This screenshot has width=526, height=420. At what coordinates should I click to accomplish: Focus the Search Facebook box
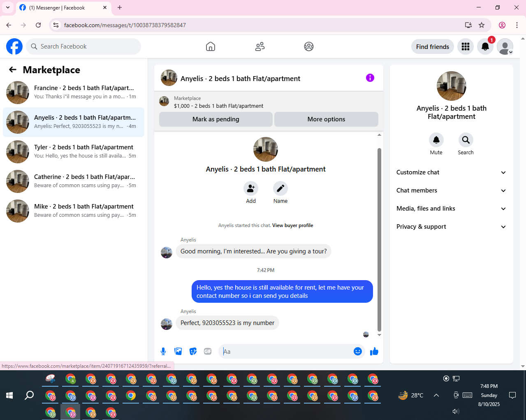[x=83, y=46]
